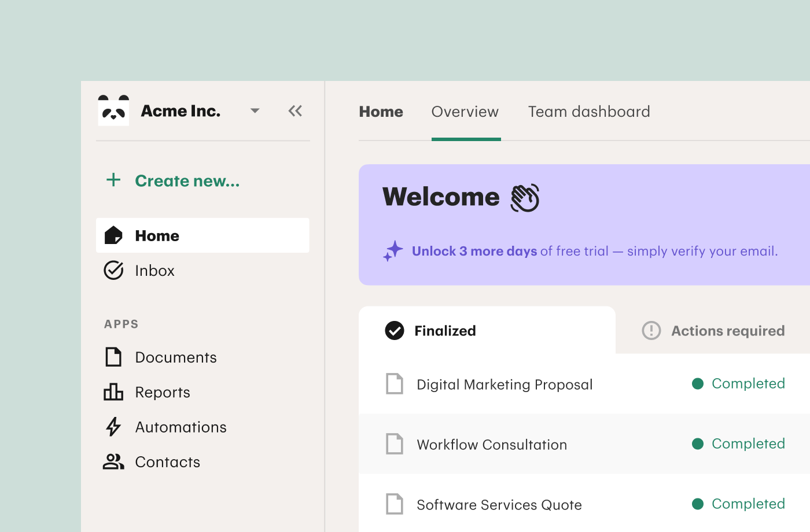Click document icon for Digital Marketing Proposal

[395, 383]
